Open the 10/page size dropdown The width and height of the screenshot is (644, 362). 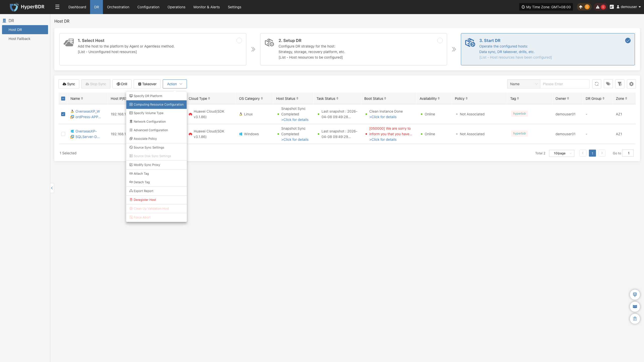point(561,153)
